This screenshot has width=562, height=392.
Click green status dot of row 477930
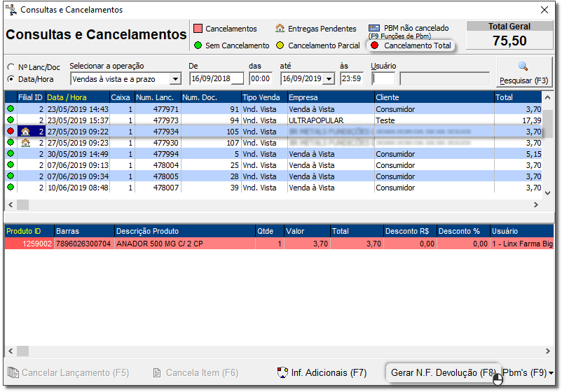(11, 143)
